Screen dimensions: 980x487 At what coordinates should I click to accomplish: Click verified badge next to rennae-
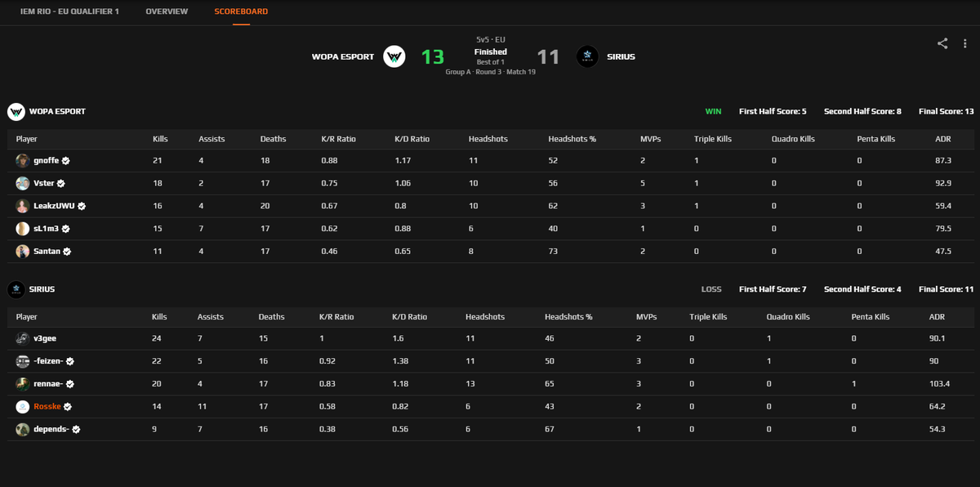point(69,384)
